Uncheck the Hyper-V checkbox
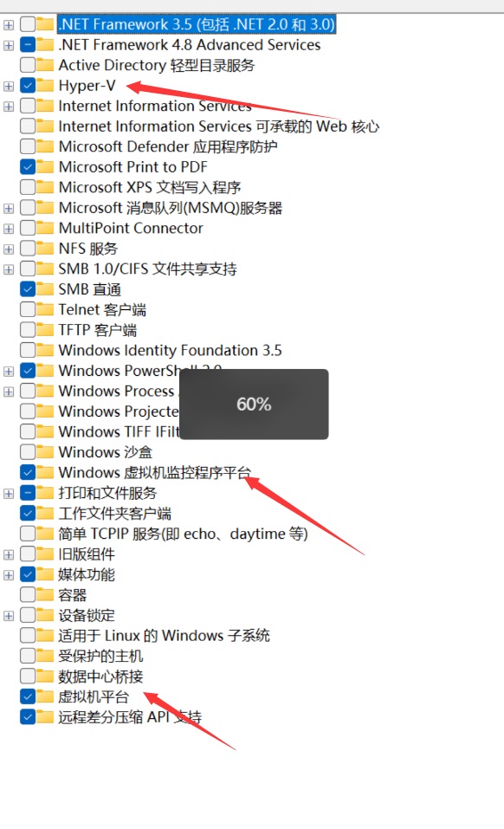 click(x=28, y=85)
